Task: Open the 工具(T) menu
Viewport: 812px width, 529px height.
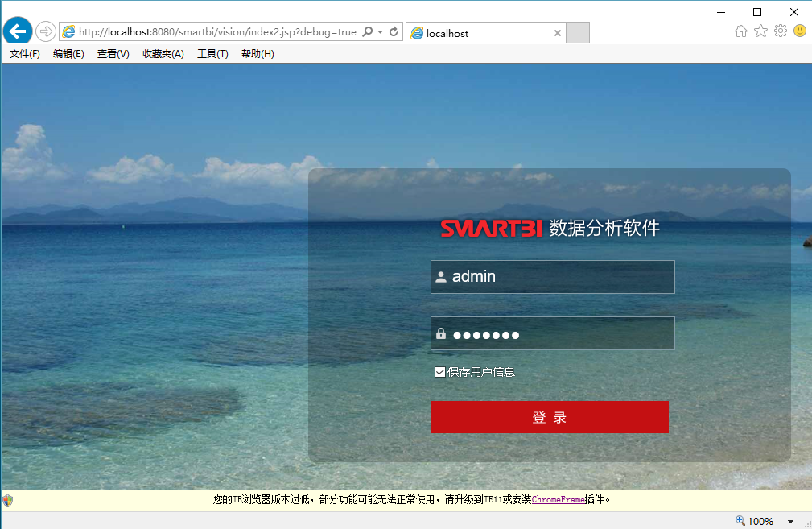Action: [212, 54]
